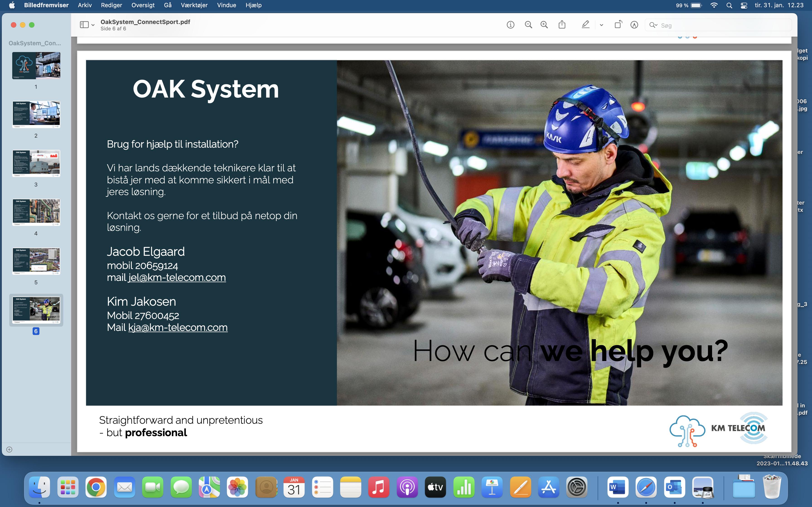The width and height of the screenshot is (812, 507).
Task: Expand the search options magnifier dropdown
Action: [653, 25]
